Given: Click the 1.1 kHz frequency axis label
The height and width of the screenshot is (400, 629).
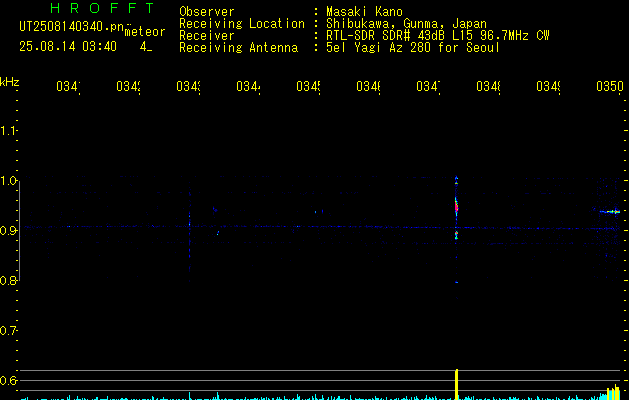Looking at the screenshot, I should 8,130.
